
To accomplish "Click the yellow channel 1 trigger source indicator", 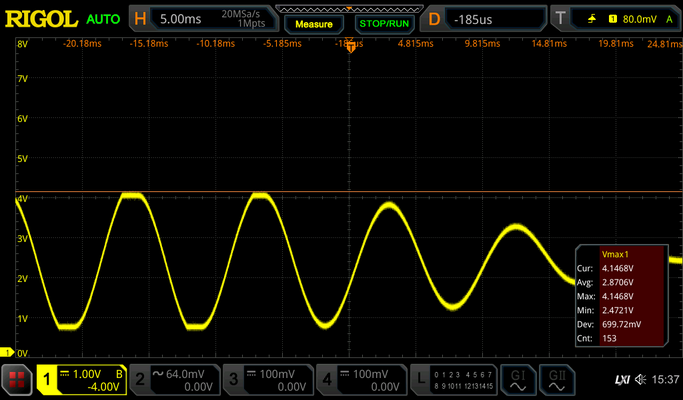I will [x=612, y=19].
